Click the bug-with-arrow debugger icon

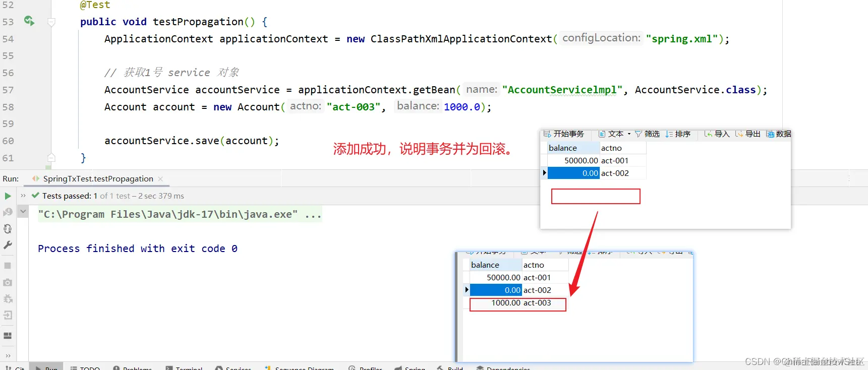[x=8, y=299]
